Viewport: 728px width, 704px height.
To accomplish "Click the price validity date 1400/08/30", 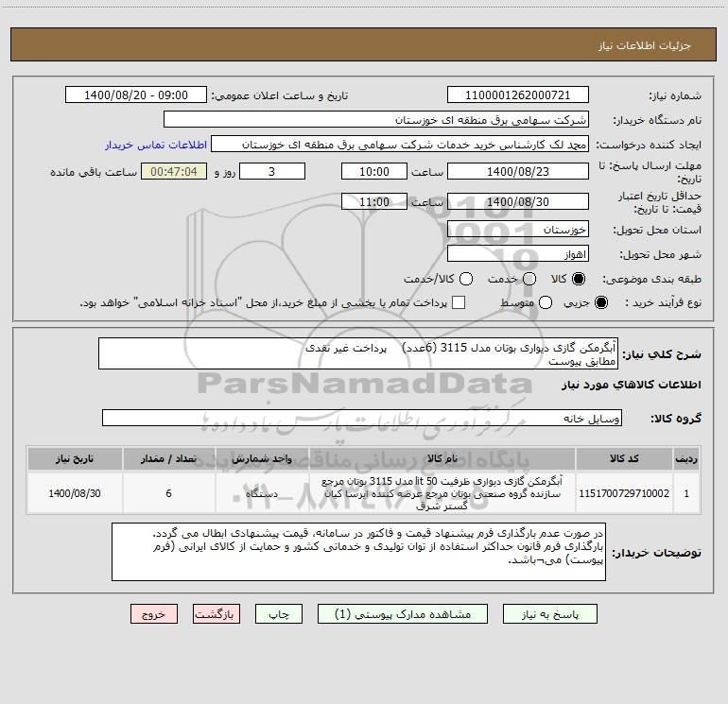I will [x=518, y=201].
